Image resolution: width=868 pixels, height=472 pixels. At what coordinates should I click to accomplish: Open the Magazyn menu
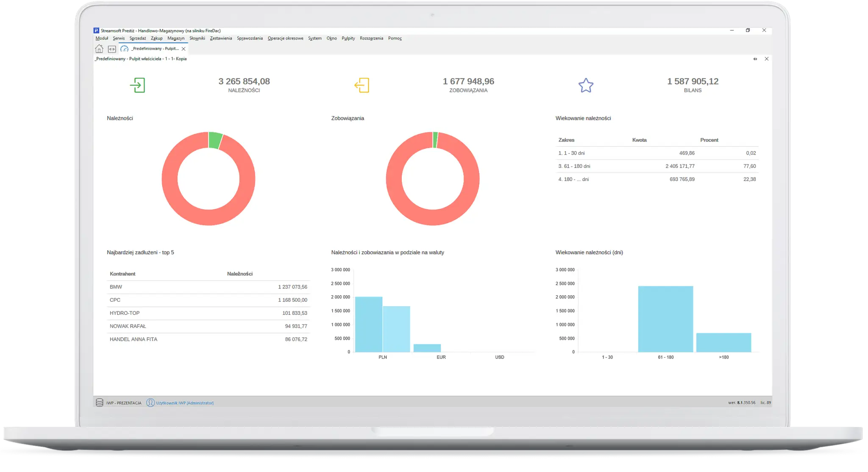pyautogui.click(x=176, y=38)
